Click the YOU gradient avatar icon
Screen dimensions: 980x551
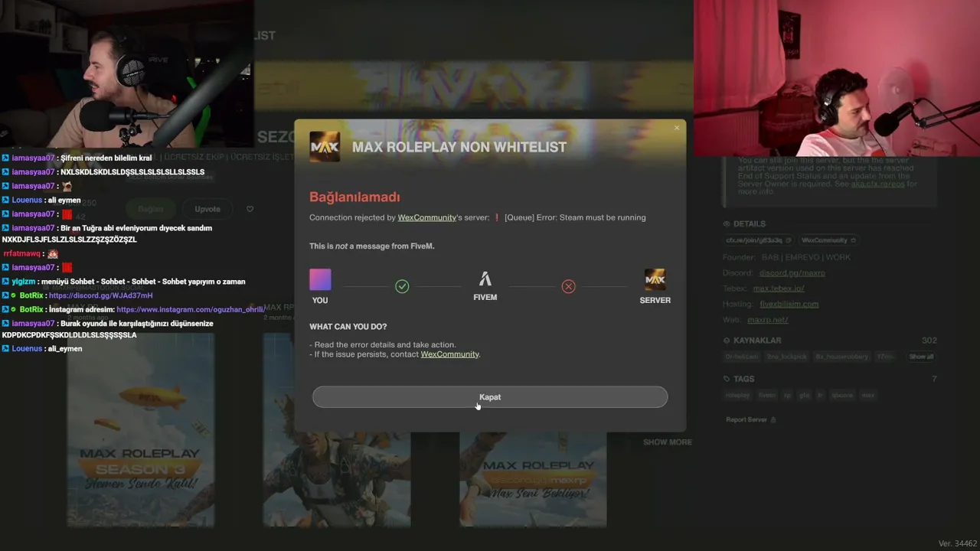pos(320,280)
